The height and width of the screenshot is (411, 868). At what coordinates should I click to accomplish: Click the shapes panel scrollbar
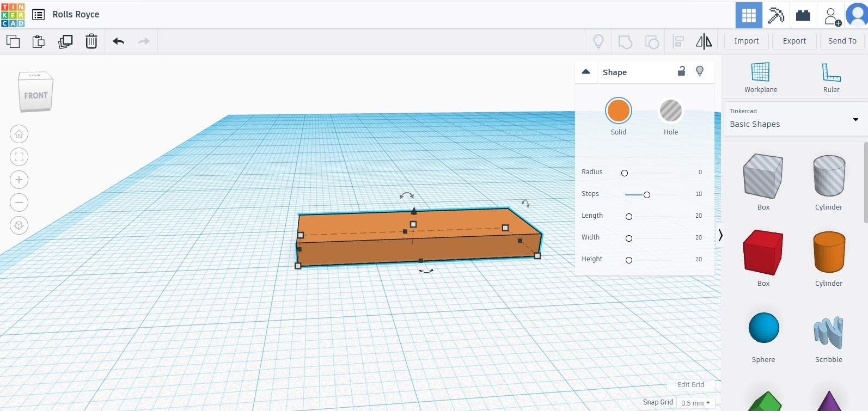coord(866,182)
